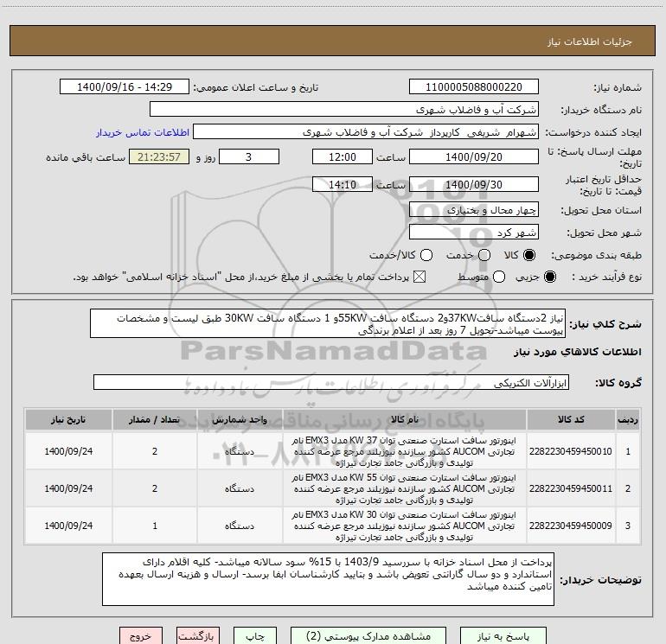666x644 pixels.
Task: Click the کد کالا column header
Action: (x=571, y=419)
